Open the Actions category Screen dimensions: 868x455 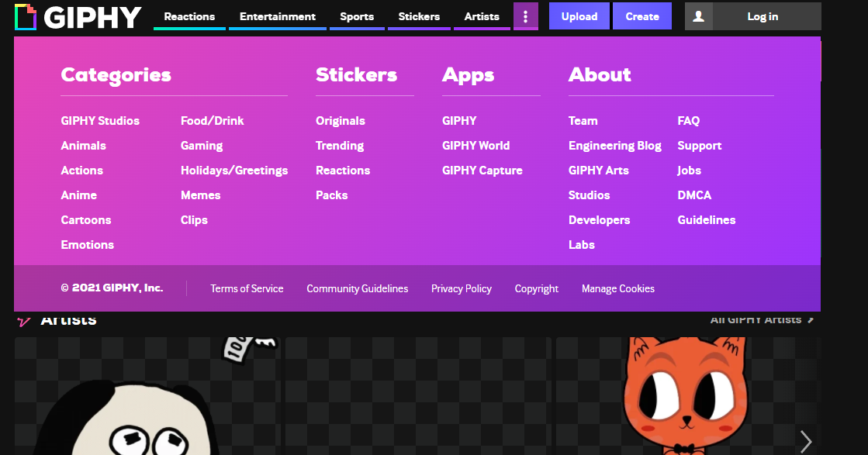tap(82, 171)
